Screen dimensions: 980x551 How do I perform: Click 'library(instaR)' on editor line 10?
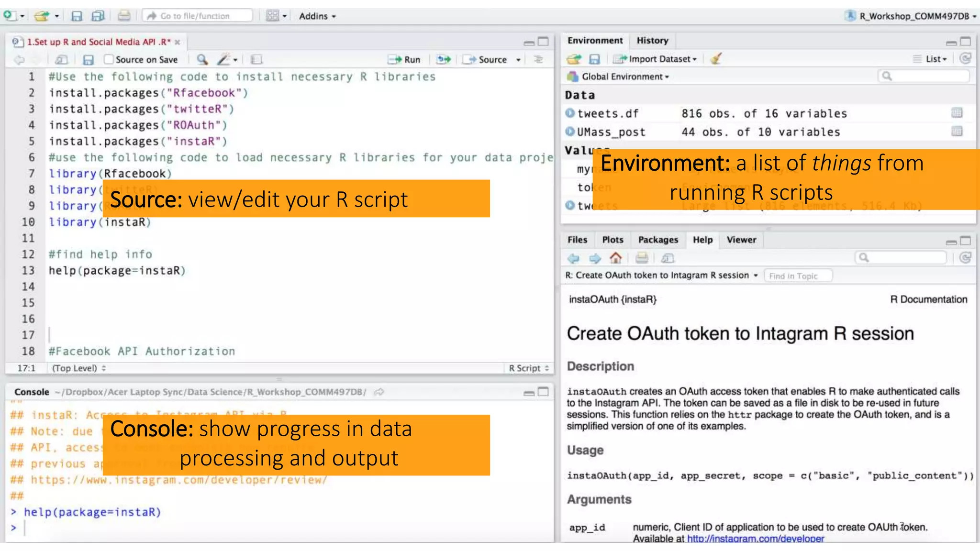(100, 222)
